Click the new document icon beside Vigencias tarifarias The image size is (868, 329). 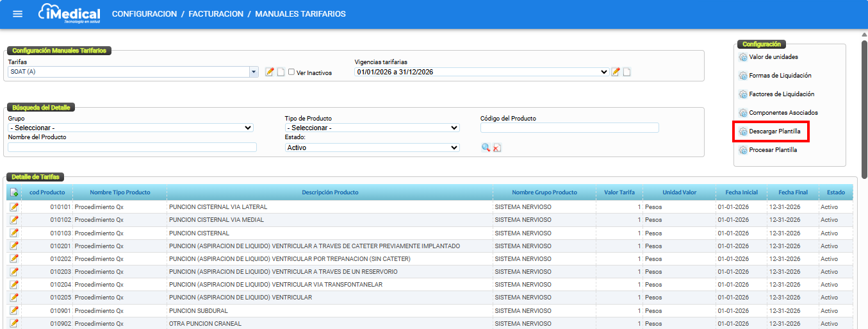[626, 72]
